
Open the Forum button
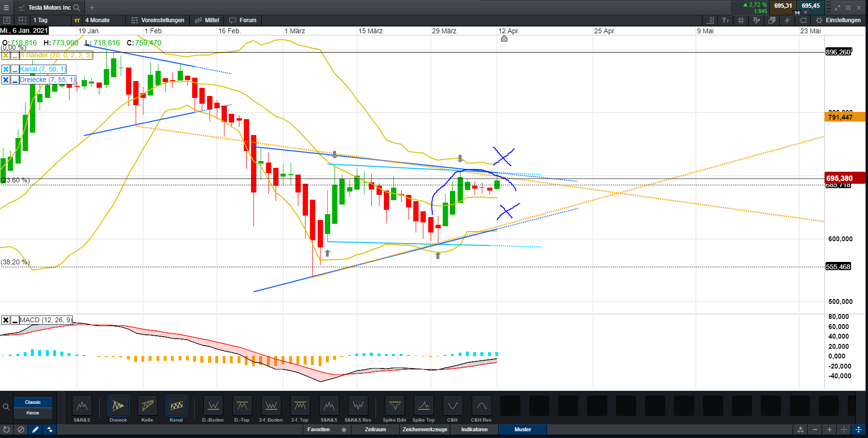(x=243, y=20)
